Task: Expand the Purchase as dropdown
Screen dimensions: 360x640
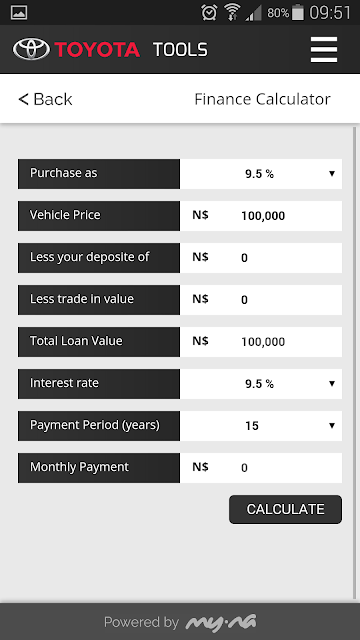Action: [x=261, y=174]
